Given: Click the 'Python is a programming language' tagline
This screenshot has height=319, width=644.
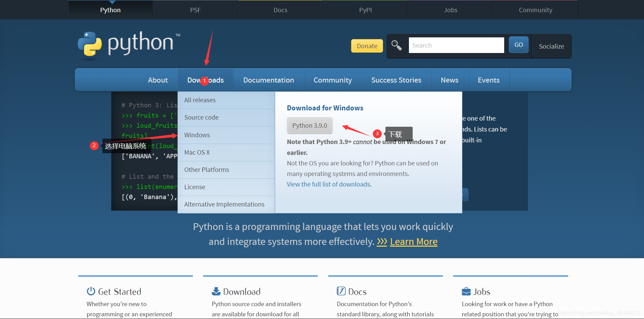Looking at the screenshot, I should (x=323, y=234).
